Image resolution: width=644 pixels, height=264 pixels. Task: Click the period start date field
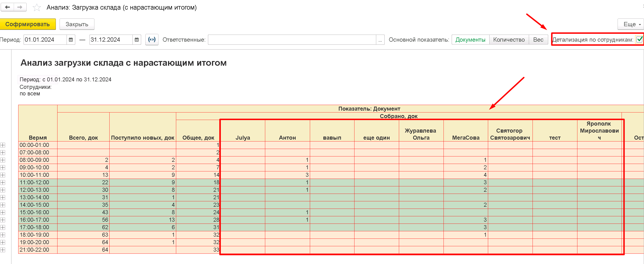click(x=45, y=40)
